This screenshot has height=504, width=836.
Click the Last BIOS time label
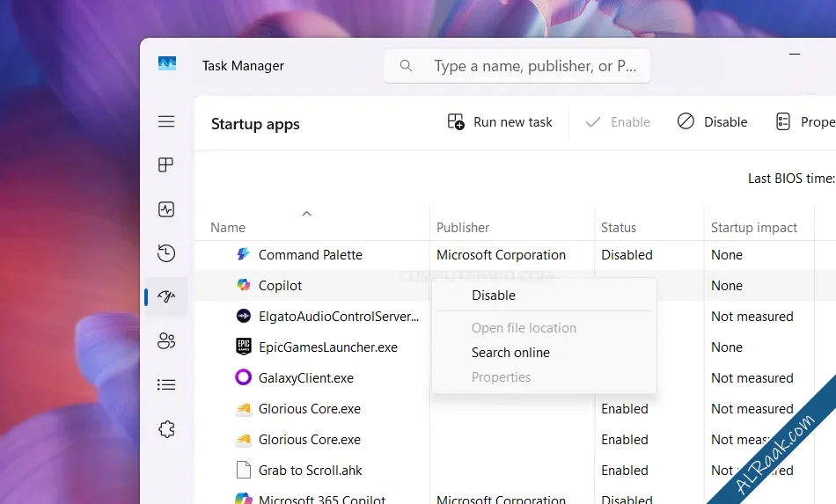791,179
